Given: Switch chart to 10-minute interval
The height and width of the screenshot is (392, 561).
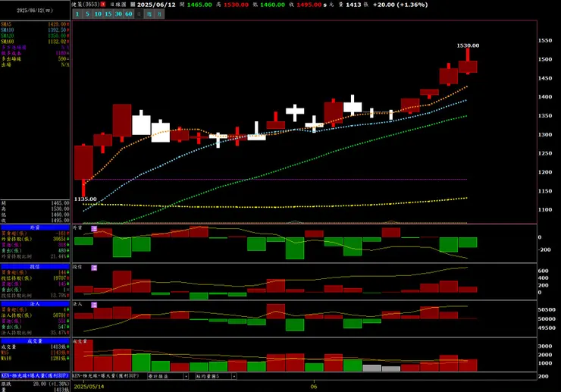Looking at the screenshot, I should 98,14.
